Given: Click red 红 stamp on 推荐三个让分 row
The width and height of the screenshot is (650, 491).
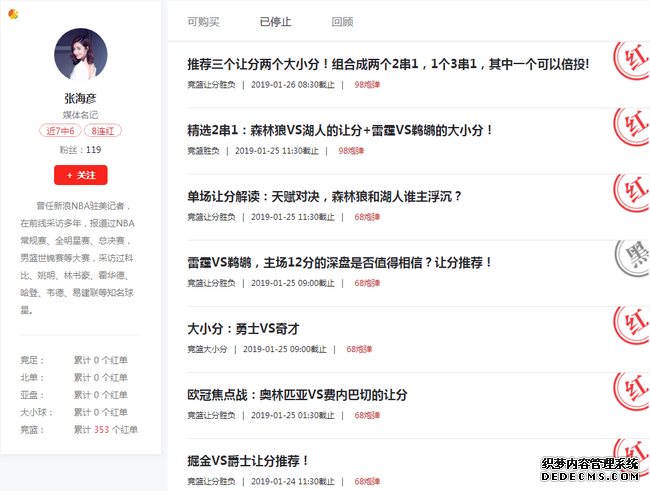Looking at the screenshot, I should pos(631,61).
